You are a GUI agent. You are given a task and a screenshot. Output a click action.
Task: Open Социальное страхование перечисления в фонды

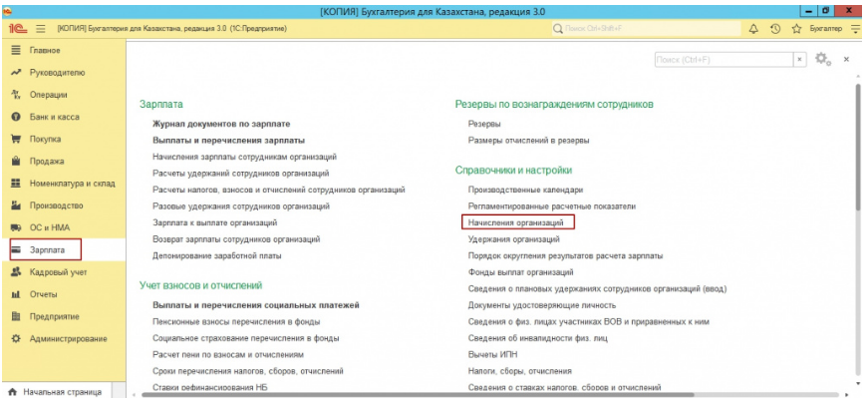click(246, 338)
